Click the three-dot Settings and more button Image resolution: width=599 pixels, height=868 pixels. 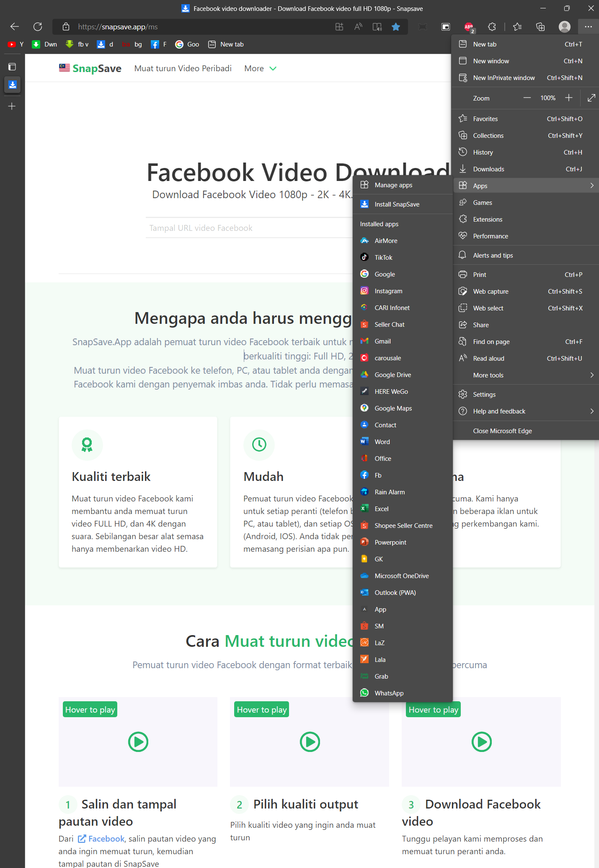(589, 27)
